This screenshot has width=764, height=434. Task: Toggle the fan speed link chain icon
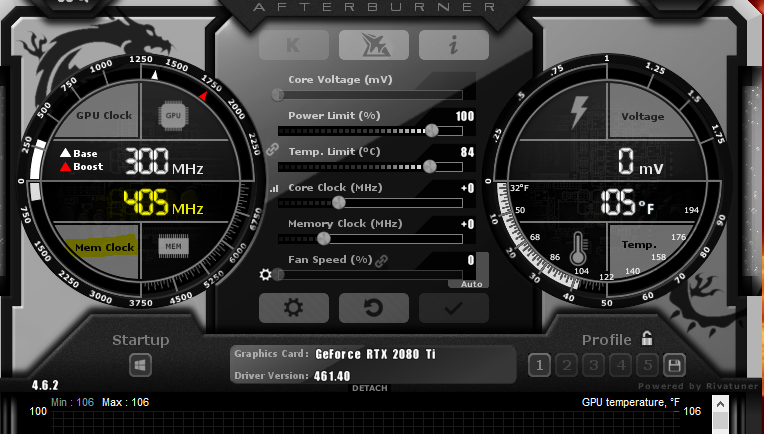(382, 261)
